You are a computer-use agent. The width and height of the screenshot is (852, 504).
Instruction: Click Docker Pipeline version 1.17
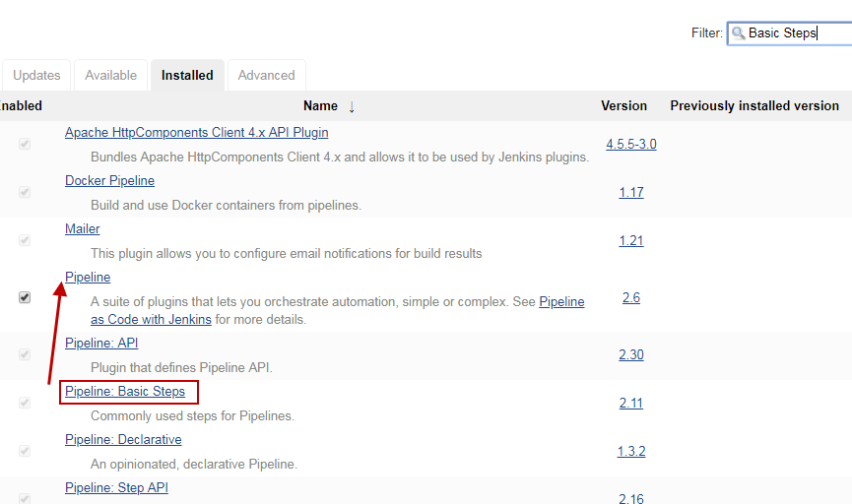tap(631, 193)
